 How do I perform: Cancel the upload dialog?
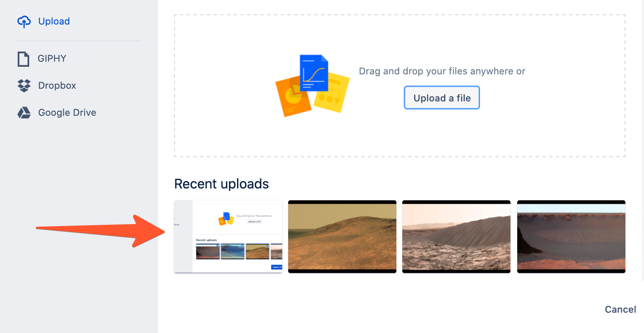click(620, 309)
